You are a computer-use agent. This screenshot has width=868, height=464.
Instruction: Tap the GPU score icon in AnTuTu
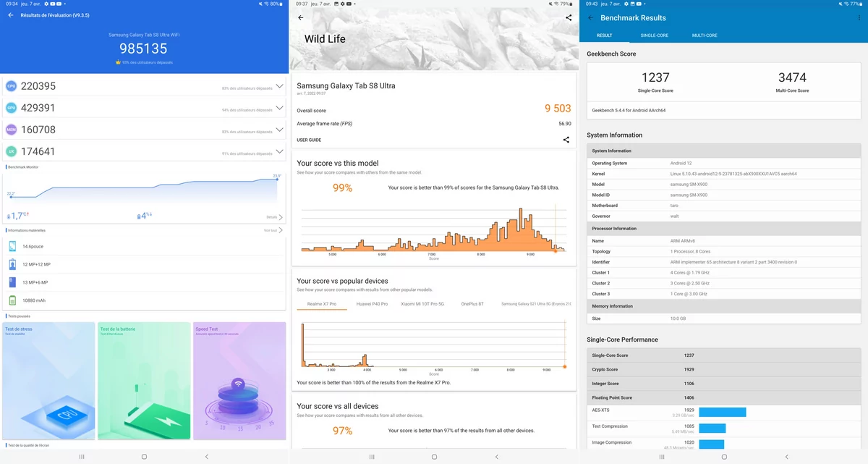coord(11,108)
